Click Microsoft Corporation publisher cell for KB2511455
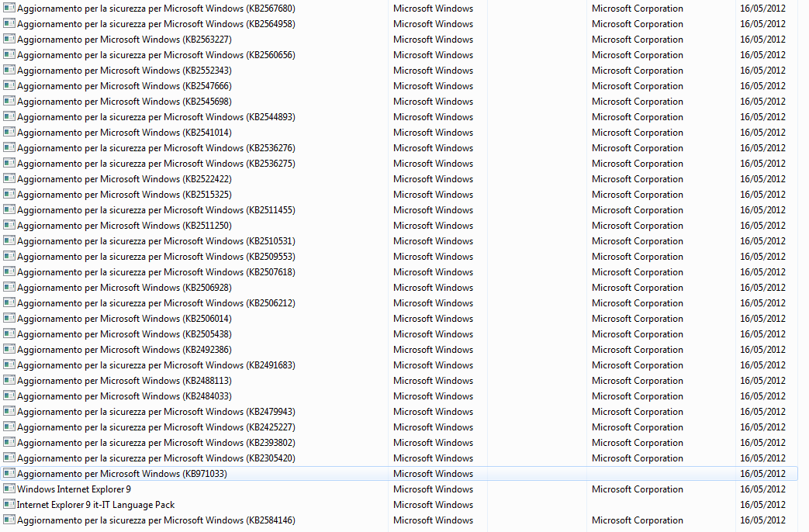The width and height of the screenshot is (809, 532). [637, 210]
